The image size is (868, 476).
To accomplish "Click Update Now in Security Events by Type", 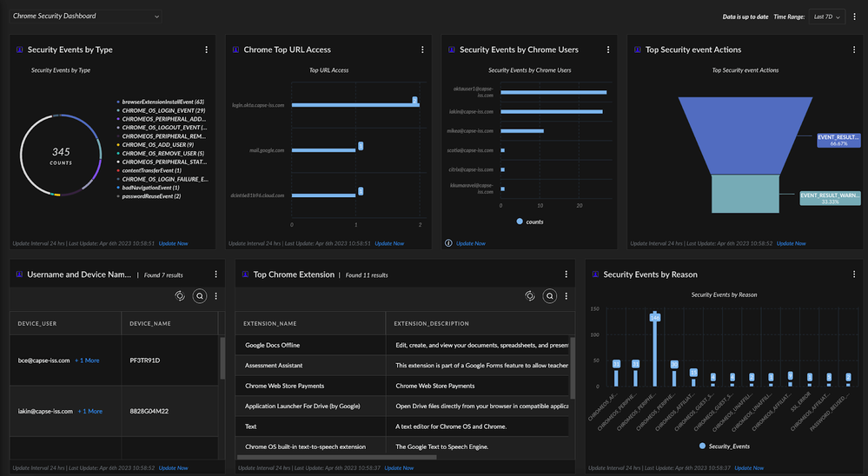I will click(x=173, y=243).
